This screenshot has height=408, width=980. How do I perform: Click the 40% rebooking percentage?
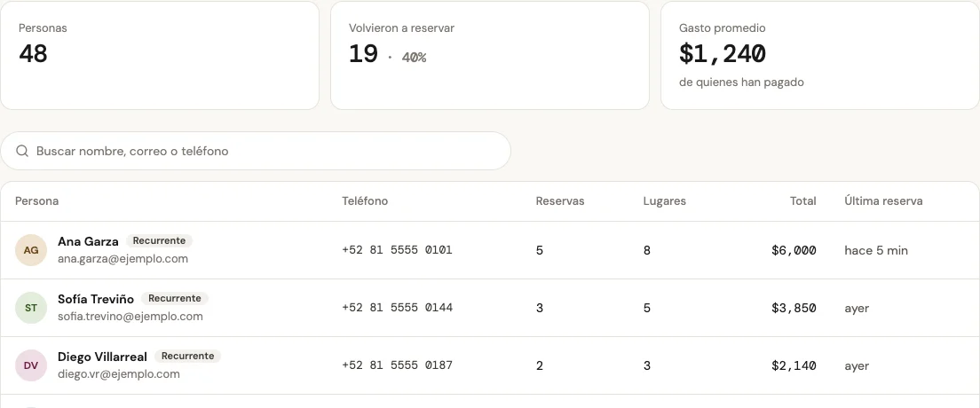tap(414, 58)
